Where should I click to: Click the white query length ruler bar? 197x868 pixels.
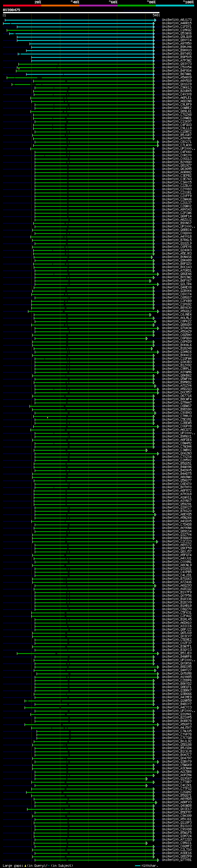coord(81,12)
